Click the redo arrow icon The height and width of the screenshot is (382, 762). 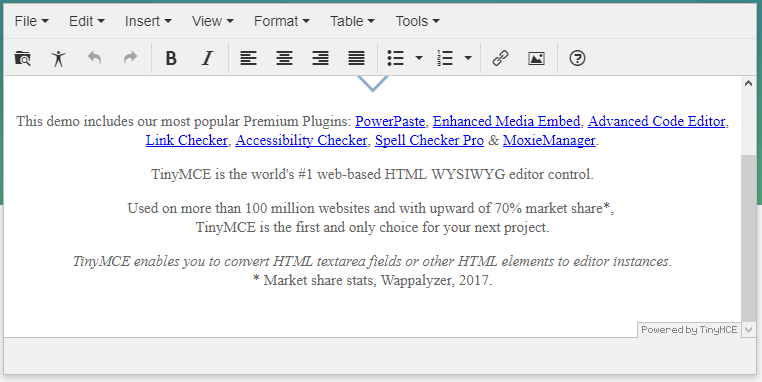(130, 58)
